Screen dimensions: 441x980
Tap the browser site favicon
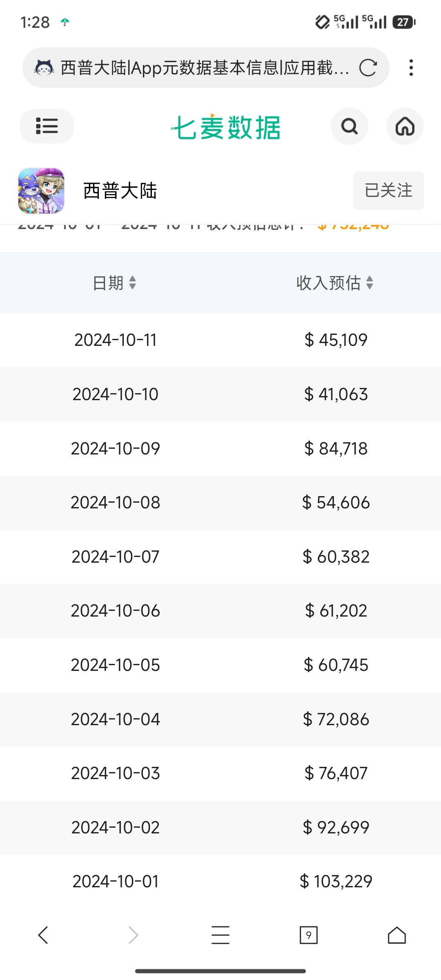44,68
